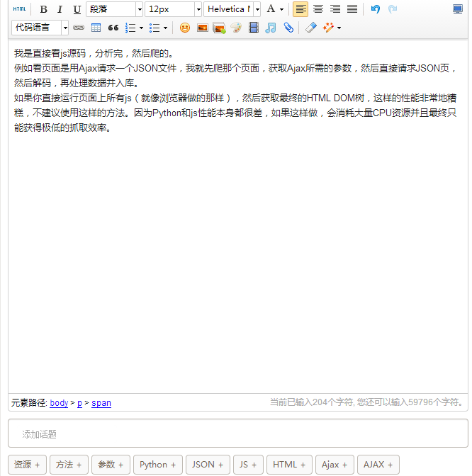Add the 参数 topic tag
Screen dimensions: 472x476
pos(111,465)
